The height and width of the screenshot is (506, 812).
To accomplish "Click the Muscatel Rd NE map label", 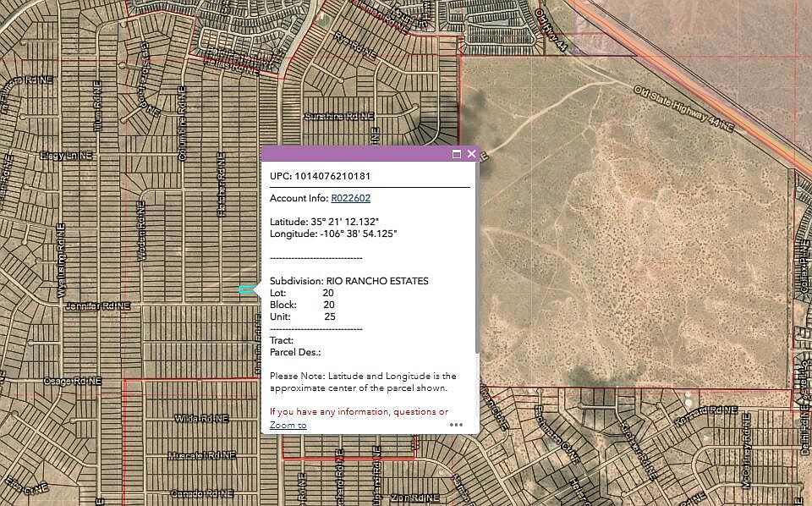I will [x=202, y=455].
